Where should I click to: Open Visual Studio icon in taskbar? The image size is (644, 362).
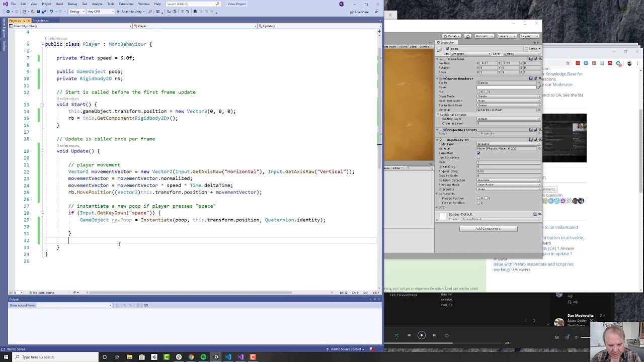click(x=240, y=357)
